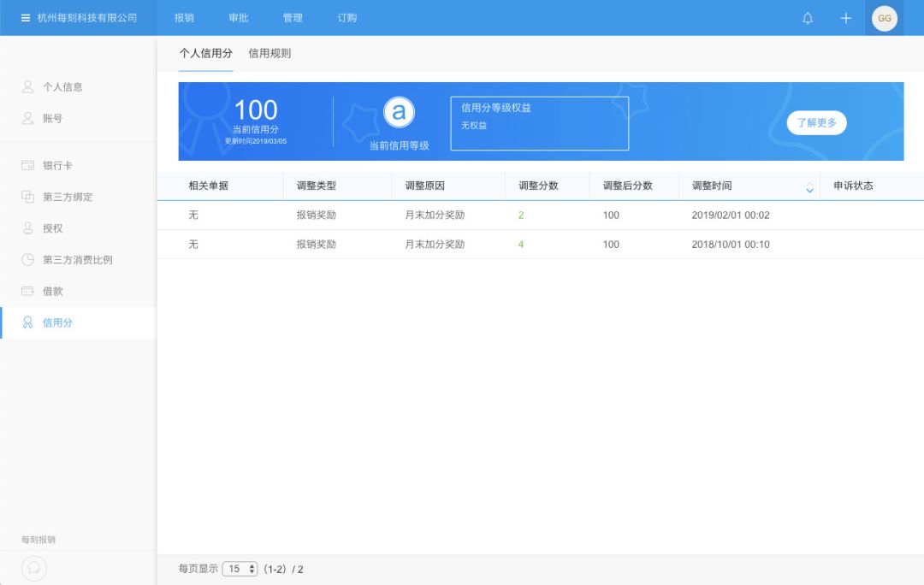Click the 个人信息 person icon
This screenshot has width=924, height=585.
(x=27, y=86)
